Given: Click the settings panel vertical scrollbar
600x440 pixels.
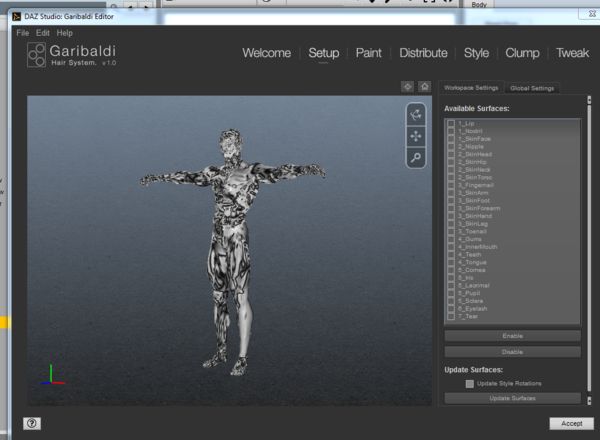Looking at the screenshot, I should (589, 248).
